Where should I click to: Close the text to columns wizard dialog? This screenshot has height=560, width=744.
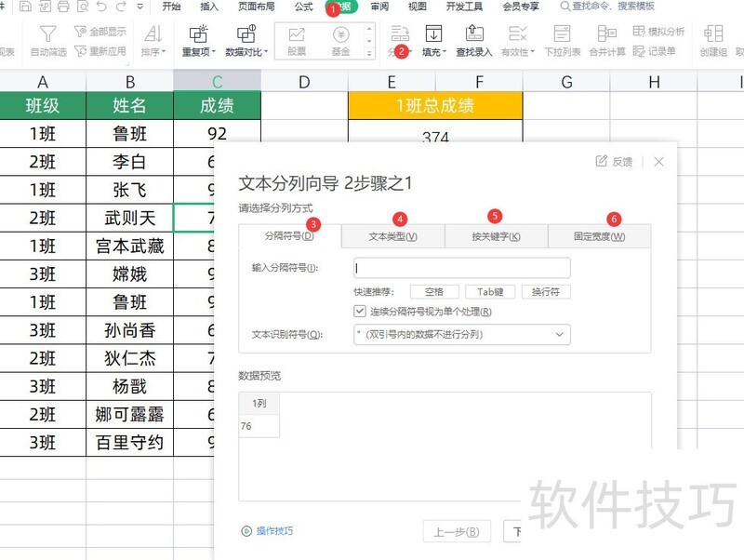click(x=658, y=162)
